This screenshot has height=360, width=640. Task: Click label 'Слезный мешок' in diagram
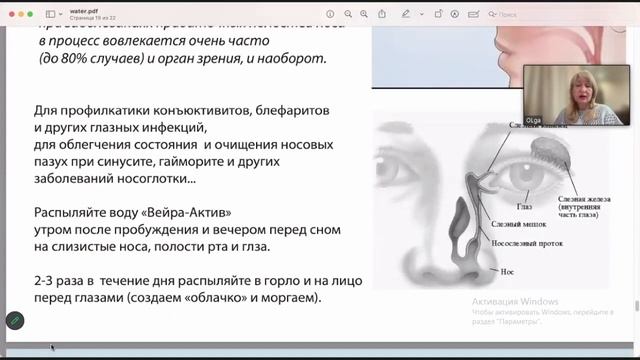click(x=518, y=224)
